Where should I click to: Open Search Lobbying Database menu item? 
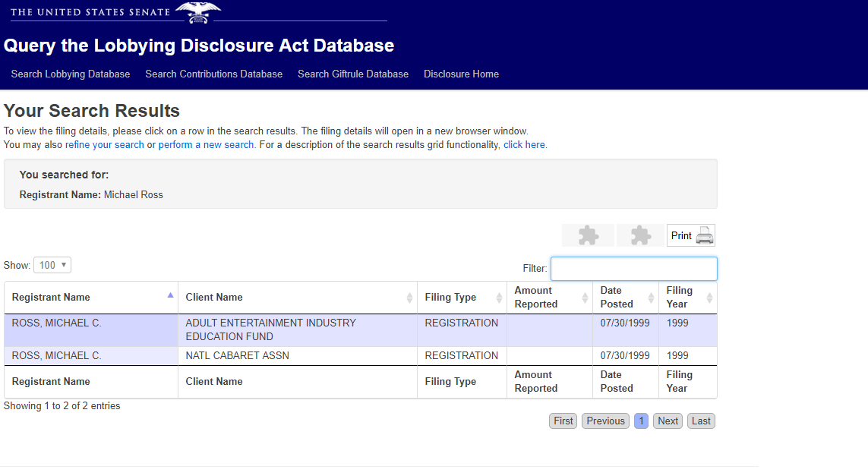[71, 74]
